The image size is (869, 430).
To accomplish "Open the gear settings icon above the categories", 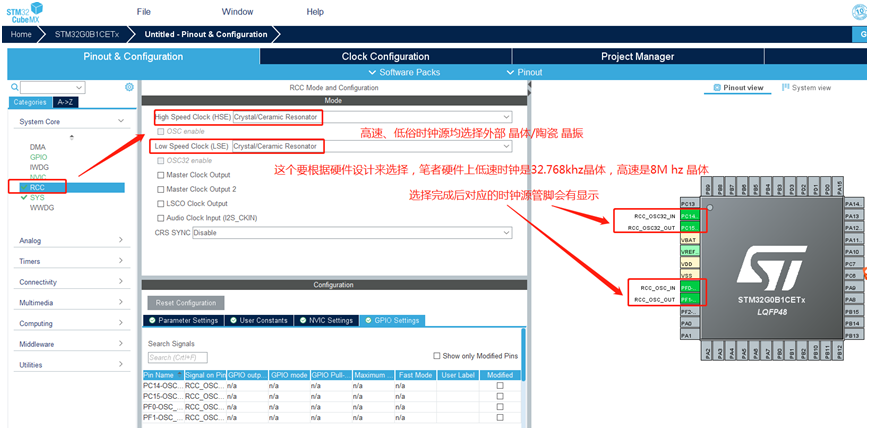I will (129, 87).
